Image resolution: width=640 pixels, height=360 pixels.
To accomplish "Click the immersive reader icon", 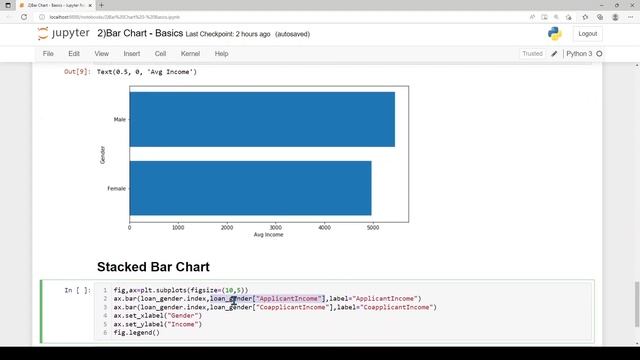I will pos(544,17).
